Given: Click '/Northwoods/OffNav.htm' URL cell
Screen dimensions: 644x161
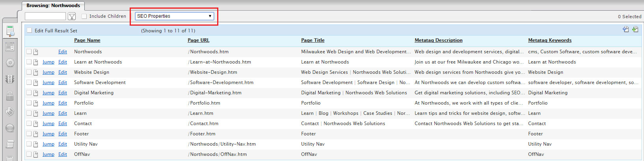Looking at the screenshot, I should pos(218,154).
